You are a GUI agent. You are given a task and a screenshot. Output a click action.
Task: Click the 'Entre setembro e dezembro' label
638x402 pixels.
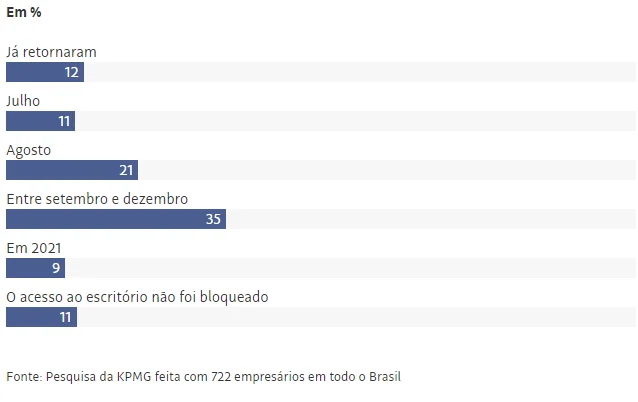97,199
